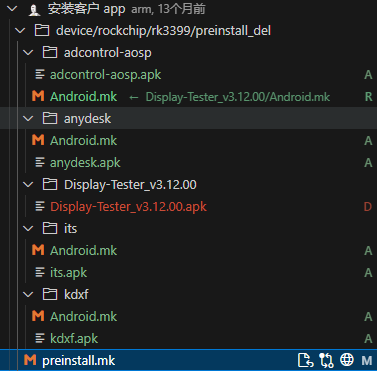Viewport: 377px width, 371px height.
Task: Collapse the kdxf folder chevron
Action: tap(28, 295)
